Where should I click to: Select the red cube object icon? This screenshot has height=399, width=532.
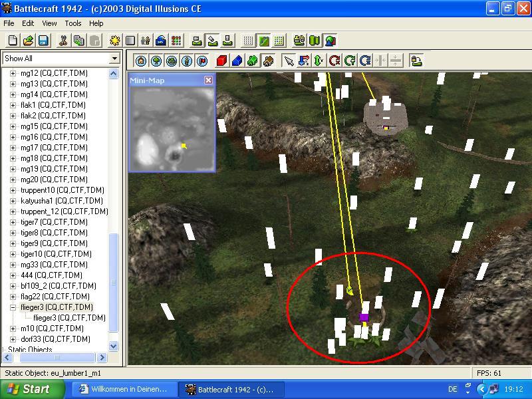221,61
